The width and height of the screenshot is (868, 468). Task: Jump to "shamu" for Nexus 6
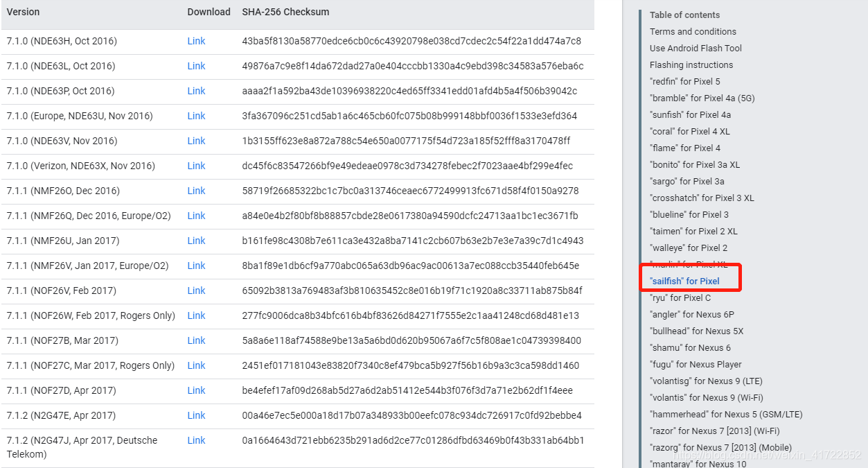pos(690,347)
